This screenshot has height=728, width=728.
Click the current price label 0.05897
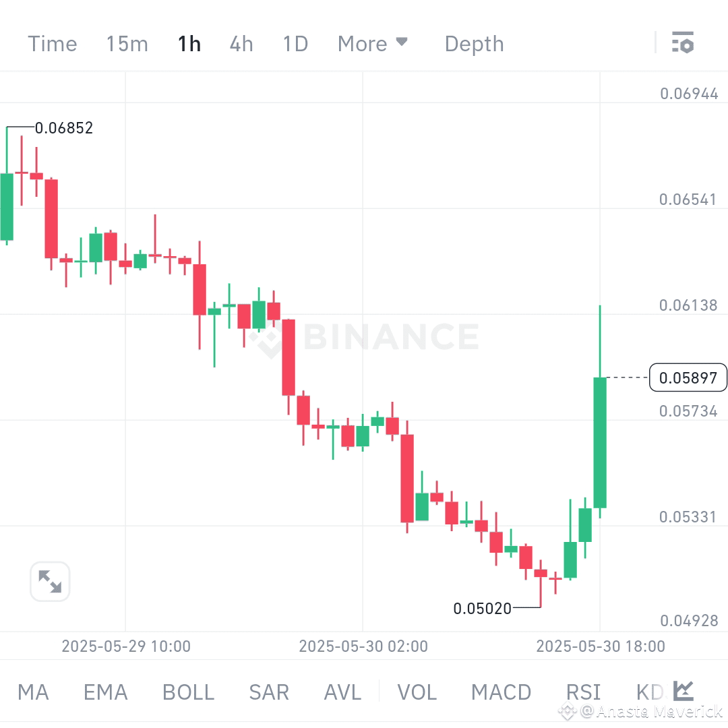(x=688, y=378)
